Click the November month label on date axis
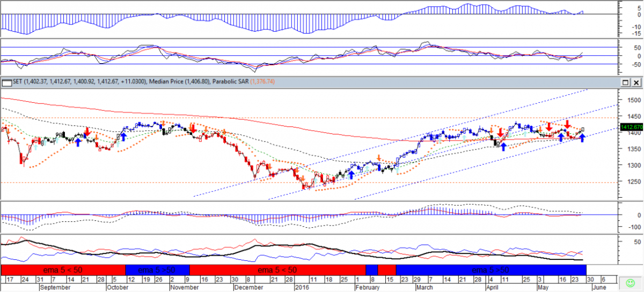The height and width of the screenshot is (292, 644). (x=184, y=287)
